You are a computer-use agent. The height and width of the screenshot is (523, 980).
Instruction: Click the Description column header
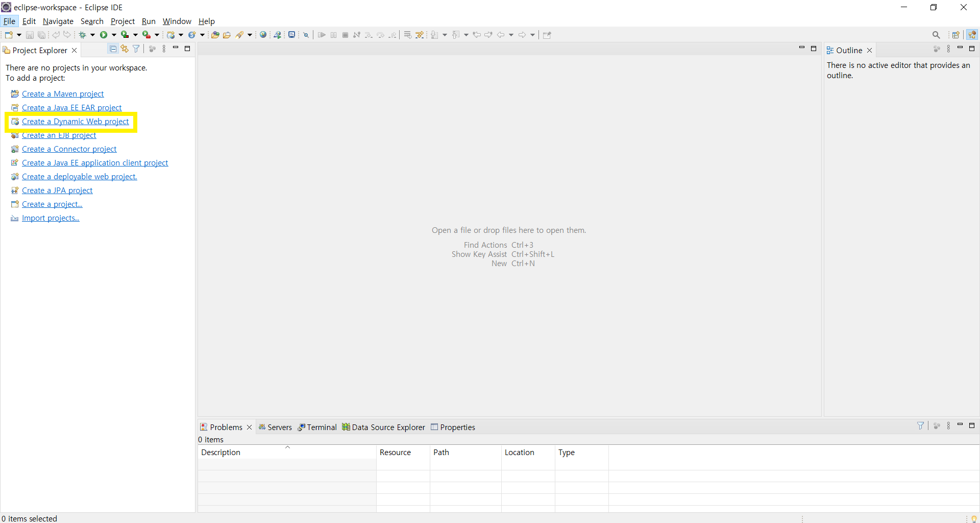pos(287,452)
